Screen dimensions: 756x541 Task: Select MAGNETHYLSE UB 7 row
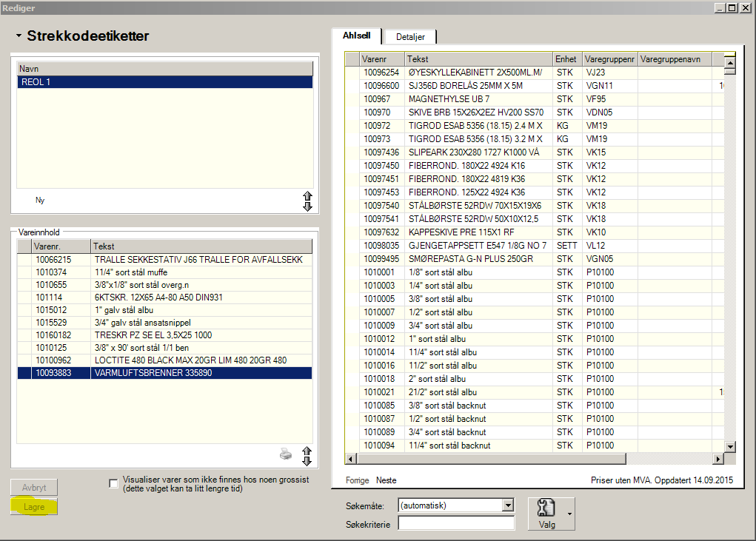pyautogui.click(x=534, y=98)
